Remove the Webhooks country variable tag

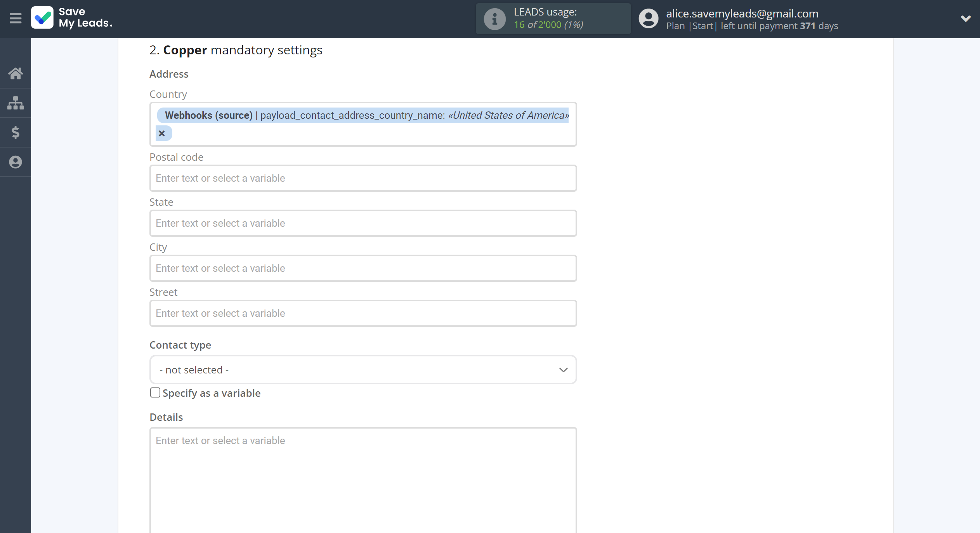162,133
